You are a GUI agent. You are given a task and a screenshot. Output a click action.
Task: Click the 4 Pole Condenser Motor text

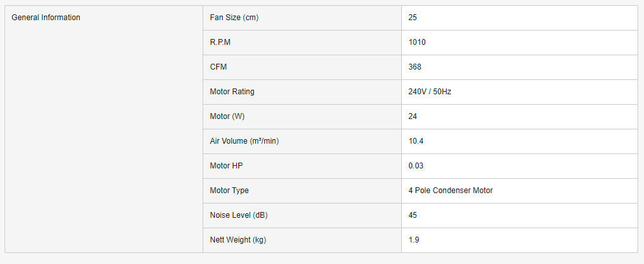pyautogui.click(x=451, y=191)
